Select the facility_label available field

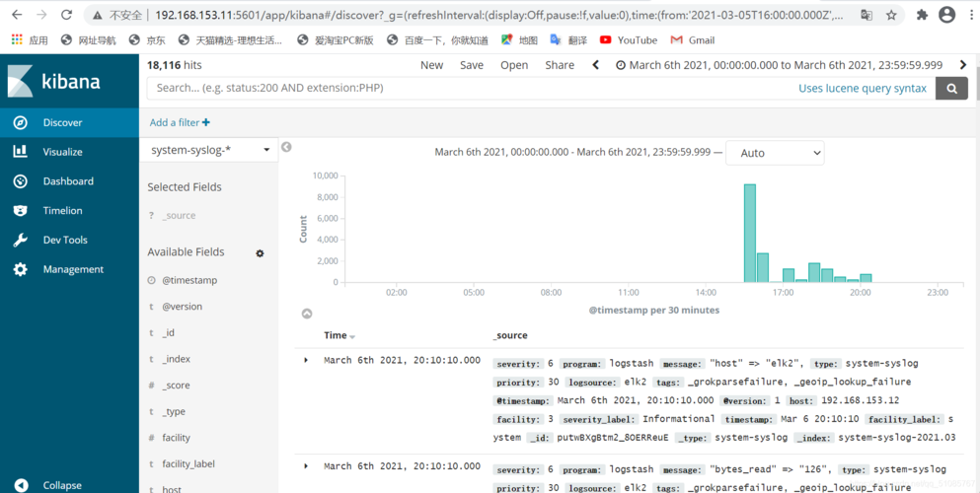click(188, 464)
